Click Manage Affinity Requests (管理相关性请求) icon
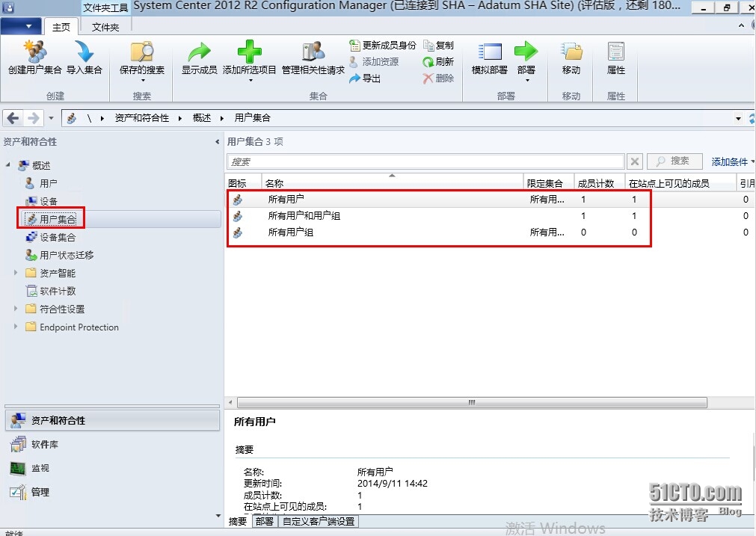The image size is (756, 536). tap(313, 52)
